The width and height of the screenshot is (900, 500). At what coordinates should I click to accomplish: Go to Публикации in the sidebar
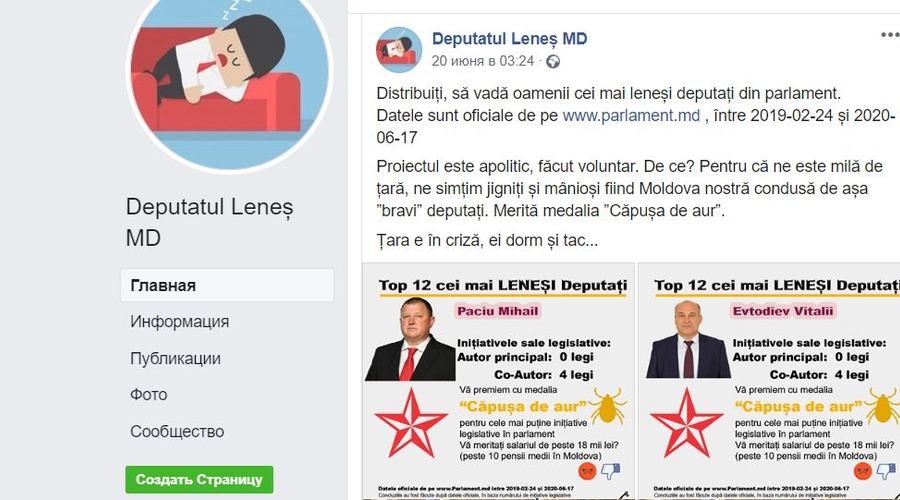[175, 358]
